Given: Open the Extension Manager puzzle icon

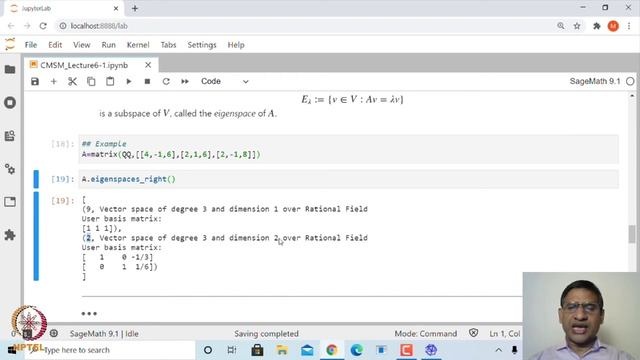Looking at the screenshot, I should point(10,235).
